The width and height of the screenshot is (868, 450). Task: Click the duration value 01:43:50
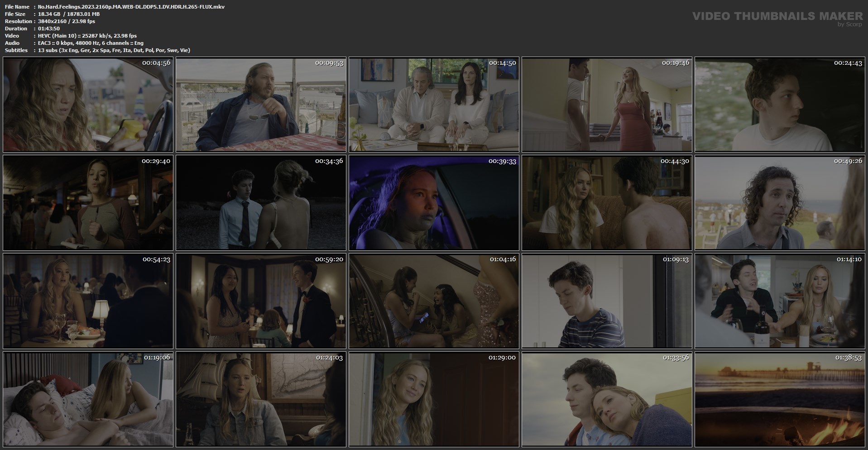[49, 29]
